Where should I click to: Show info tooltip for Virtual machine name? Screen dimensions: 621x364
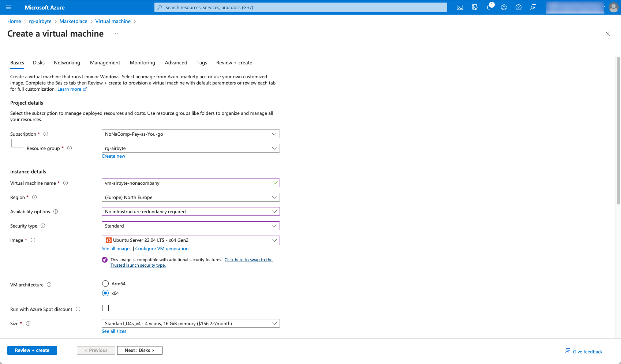66,183
